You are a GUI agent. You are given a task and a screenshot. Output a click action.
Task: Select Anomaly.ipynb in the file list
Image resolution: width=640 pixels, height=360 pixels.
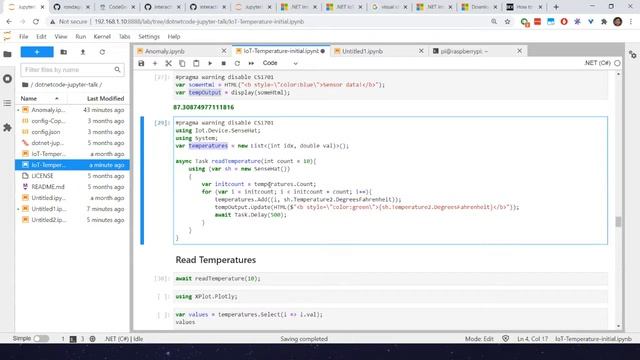point(72,110)
